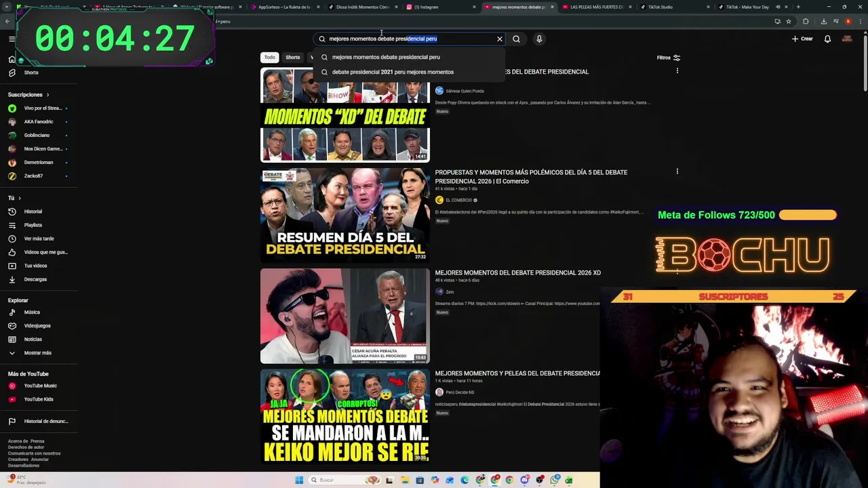The width and height of the screenshot is (868, 488).
Task: Click the search magnifier button
Action: pos(516,39)
